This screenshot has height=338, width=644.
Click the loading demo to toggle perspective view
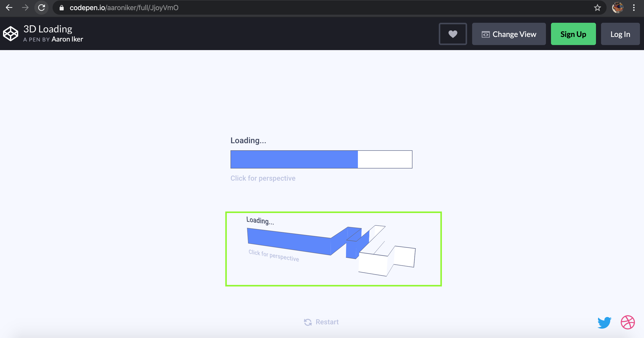(321, 159)
